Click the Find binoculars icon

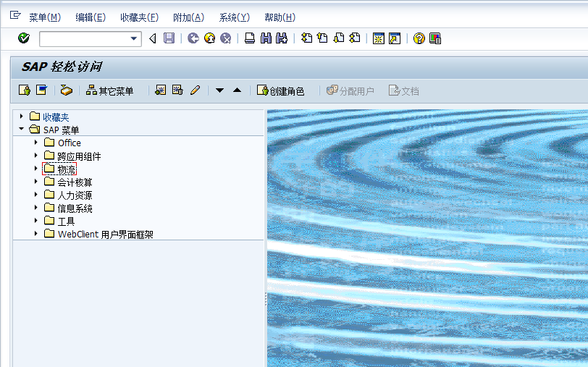266,38
